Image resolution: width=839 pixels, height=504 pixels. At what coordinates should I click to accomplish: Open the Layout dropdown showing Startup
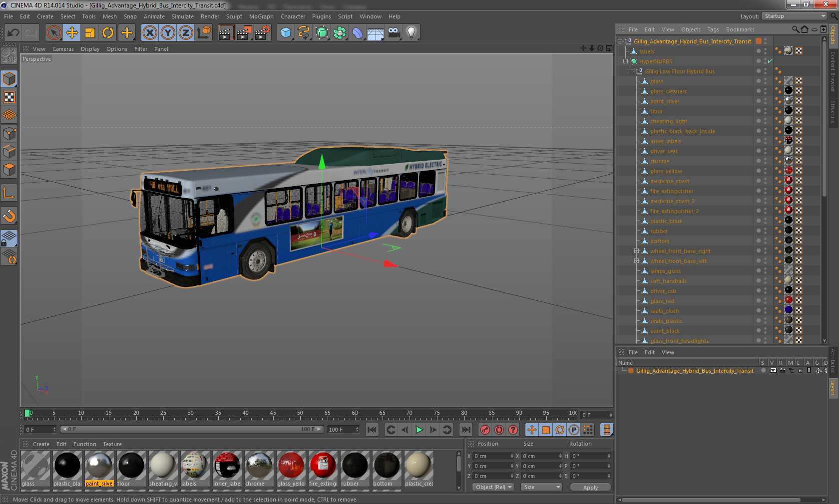click(x=795, y=16)
